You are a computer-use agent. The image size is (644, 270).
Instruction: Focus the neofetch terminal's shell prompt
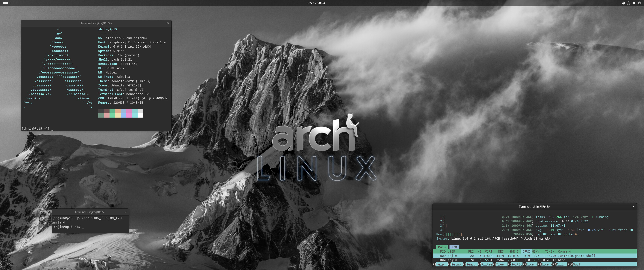coord(37,128)
